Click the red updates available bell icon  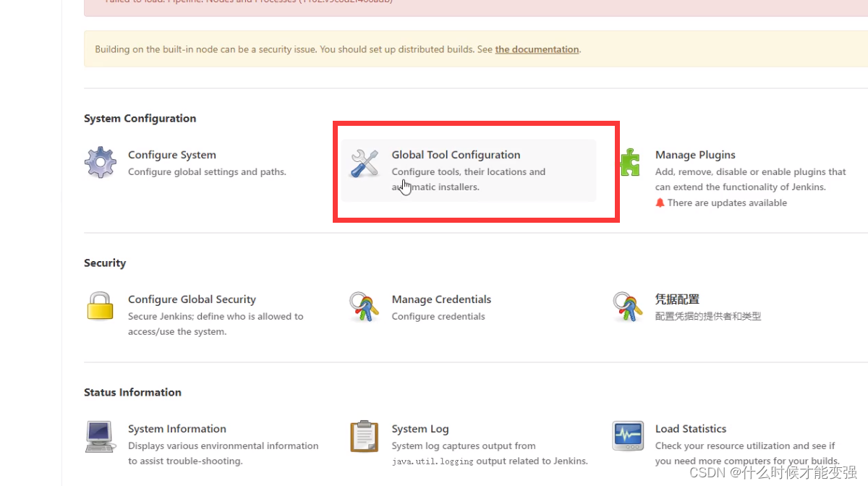tap(660, 203)
